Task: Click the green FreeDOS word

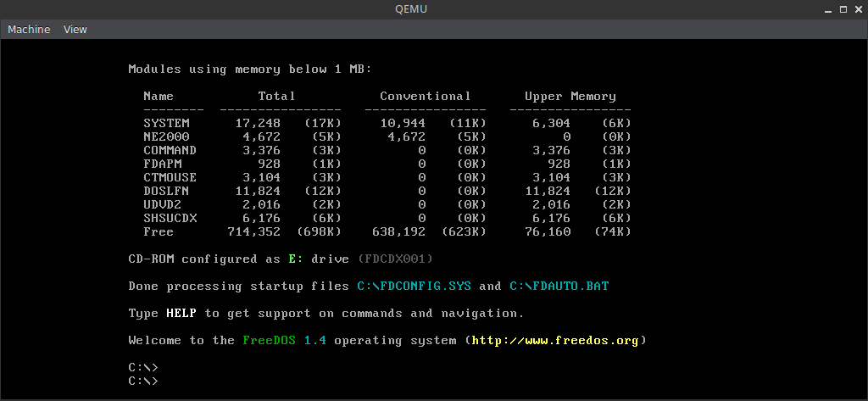Action: [270, 340]
